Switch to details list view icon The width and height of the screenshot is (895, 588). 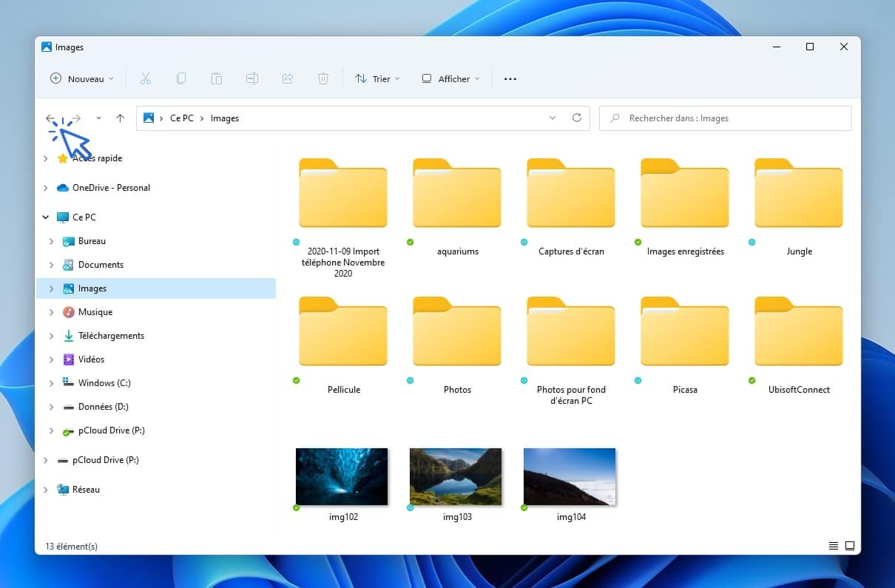point(834,546)
